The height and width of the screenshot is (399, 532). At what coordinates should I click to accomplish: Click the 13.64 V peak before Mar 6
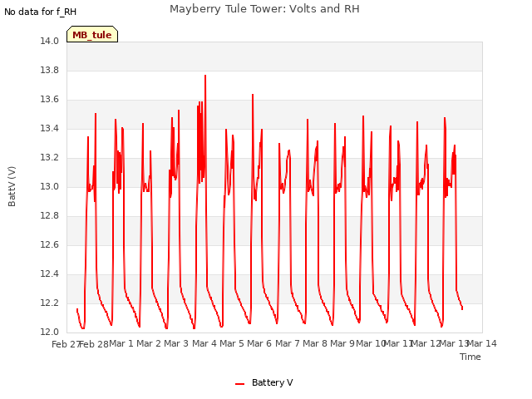tap(253, 95)
